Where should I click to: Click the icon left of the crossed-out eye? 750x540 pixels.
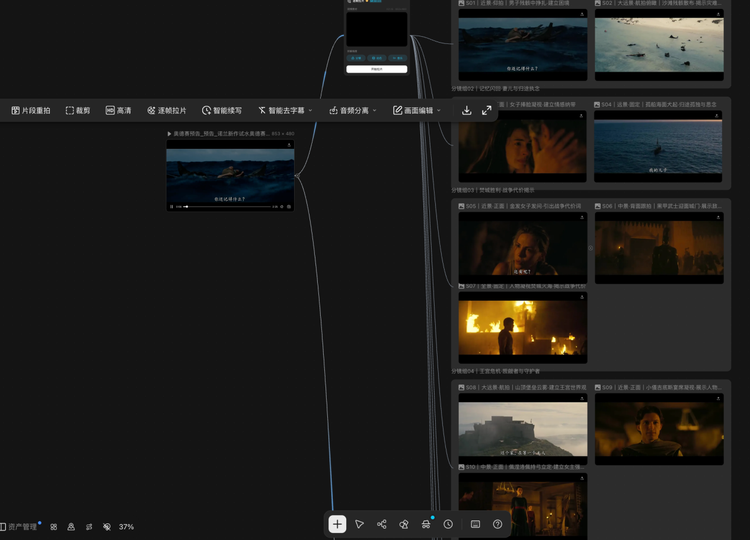coord(89,527)
